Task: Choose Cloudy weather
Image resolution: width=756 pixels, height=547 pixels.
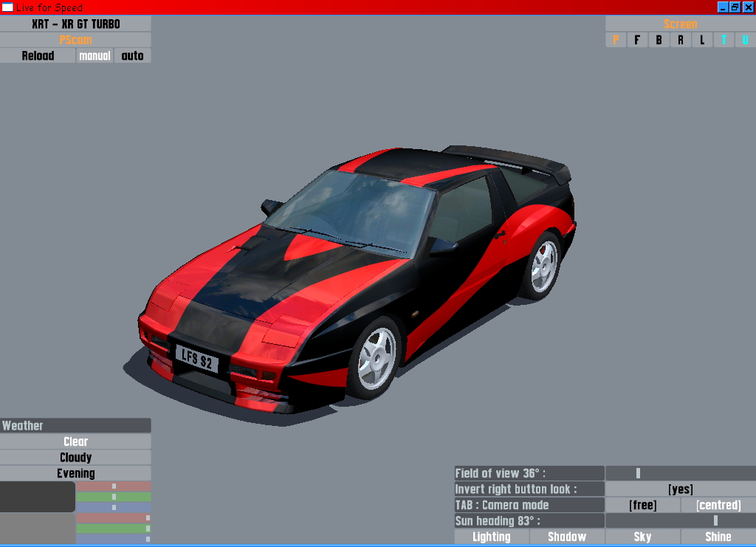Action: pos(76,458)
